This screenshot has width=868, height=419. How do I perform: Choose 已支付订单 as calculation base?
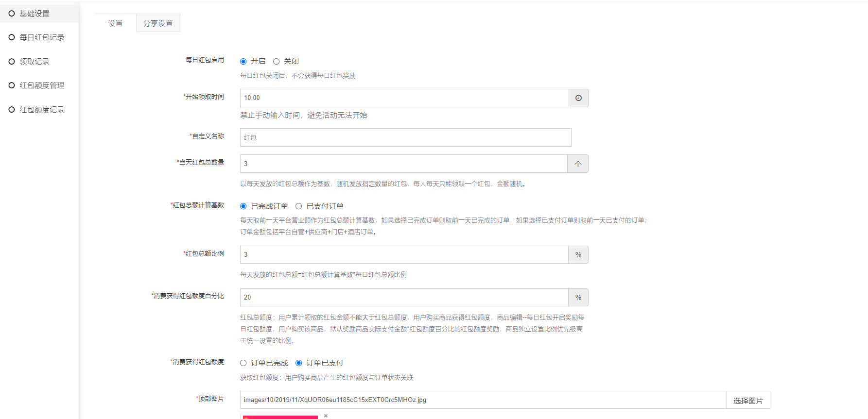pyautogui.click(x=299, y=206)
